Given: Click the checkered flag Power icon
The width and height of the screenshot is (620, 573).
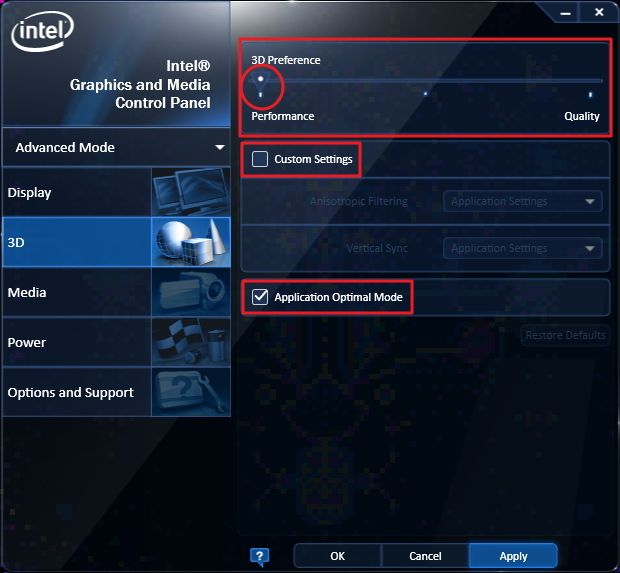Looking at the screenshot, I should [x=191, y=342].
